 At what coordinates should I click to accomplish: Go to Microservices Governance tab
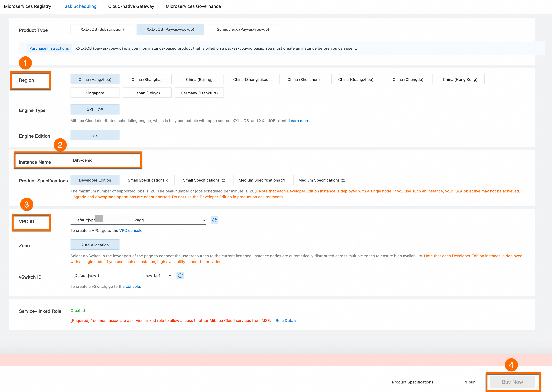193,6
